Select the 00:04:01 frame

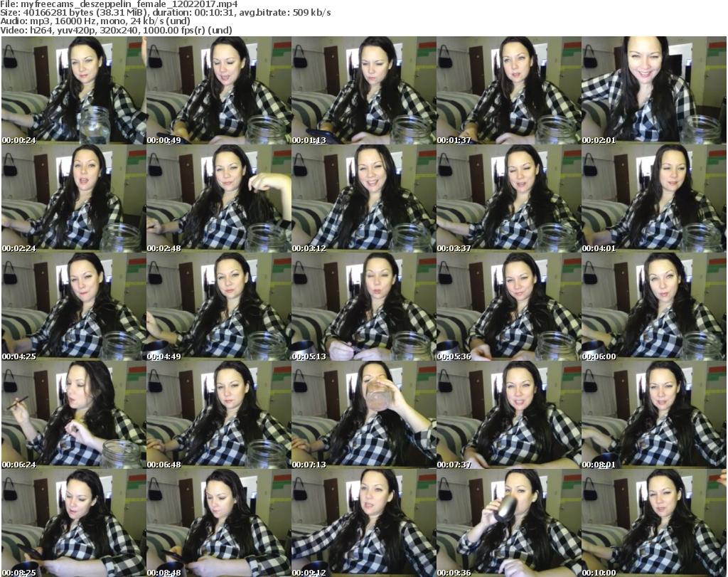click(x=654, y=198)
